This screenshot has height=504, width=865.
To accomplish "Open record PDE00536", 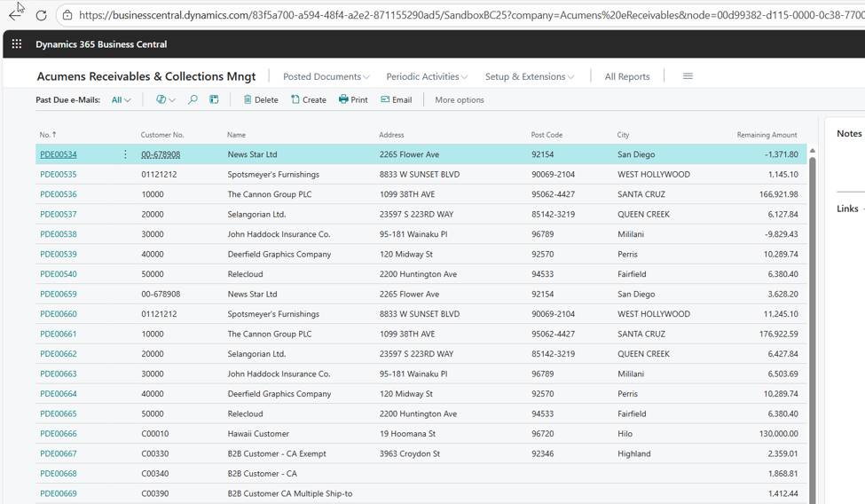I will [59, 194].
